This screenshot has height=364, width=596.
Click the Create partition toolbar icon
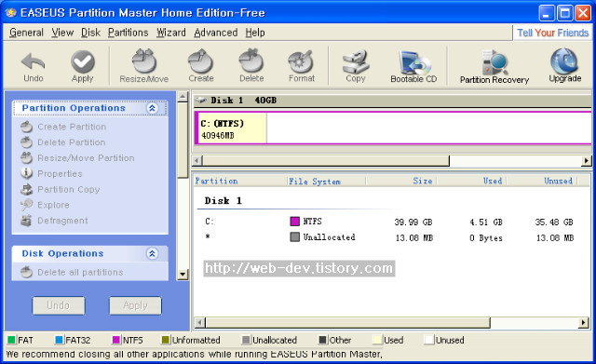(201, 61)
